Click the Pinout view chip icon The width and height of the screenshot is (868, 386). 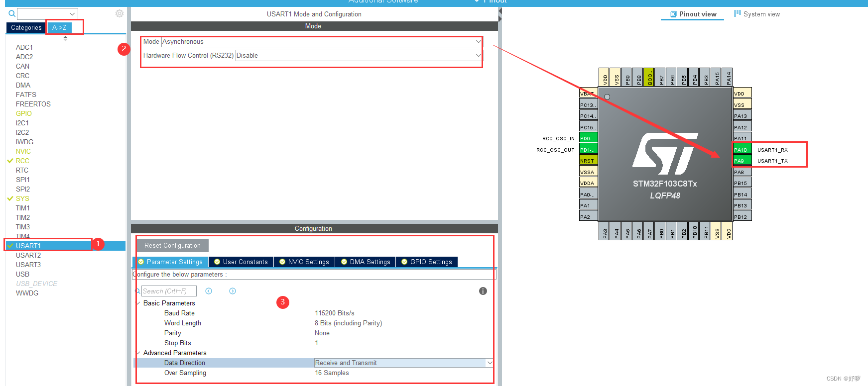(673, 14)
